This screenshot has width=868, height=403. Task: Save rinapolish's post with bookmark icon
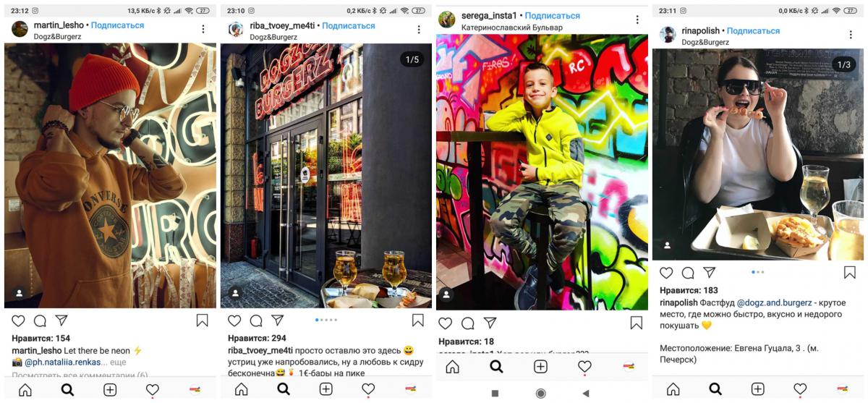tap(850, 273)
